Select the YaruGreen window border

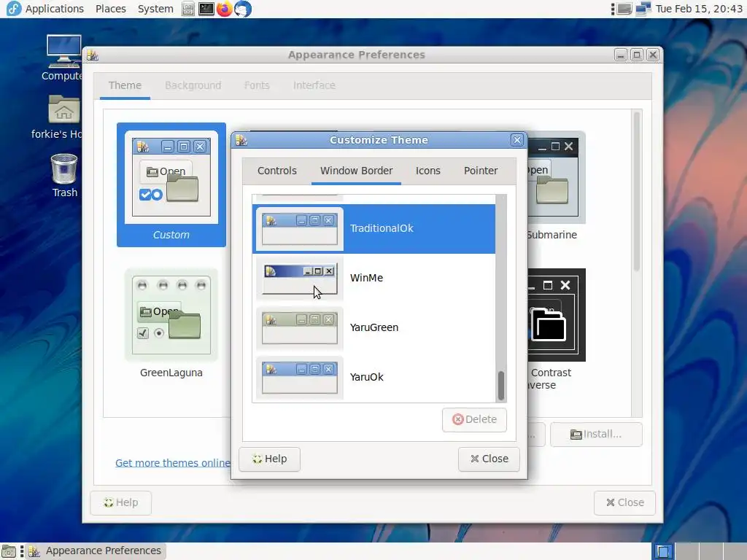374,327
